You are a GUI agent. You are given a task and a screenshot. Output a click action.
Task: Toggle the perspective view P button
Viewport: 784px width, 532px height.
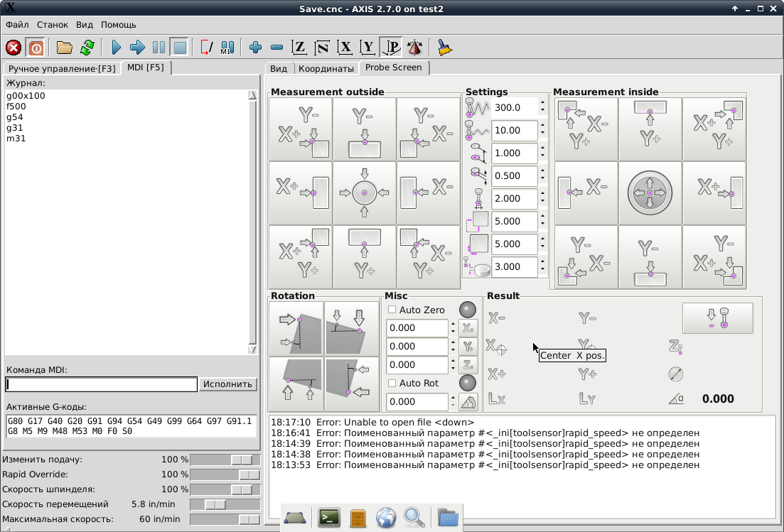391,48
